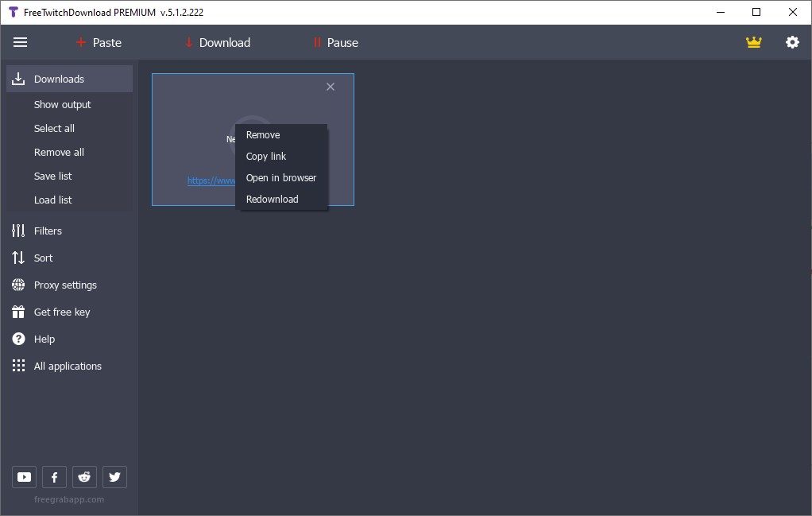Open settings gear icon

click(x=792, y=42)
